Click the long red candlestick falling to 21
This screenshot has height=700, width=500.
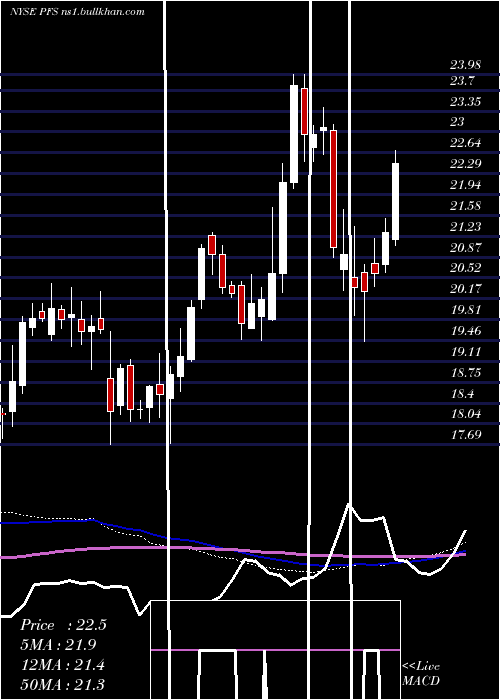pos(333,189)
